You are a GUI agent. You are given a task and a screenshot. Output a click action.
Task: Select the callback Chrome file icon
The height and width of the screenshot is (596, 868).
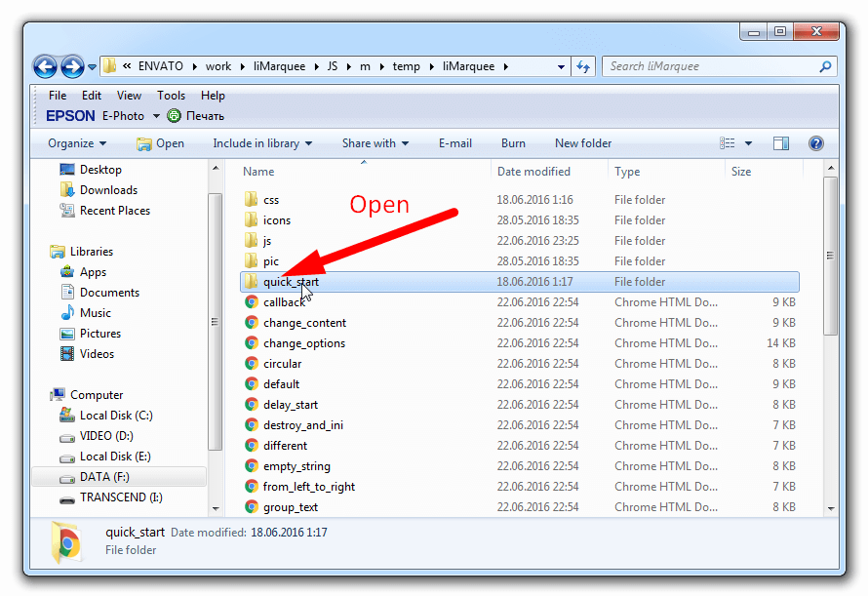(252, 301)
